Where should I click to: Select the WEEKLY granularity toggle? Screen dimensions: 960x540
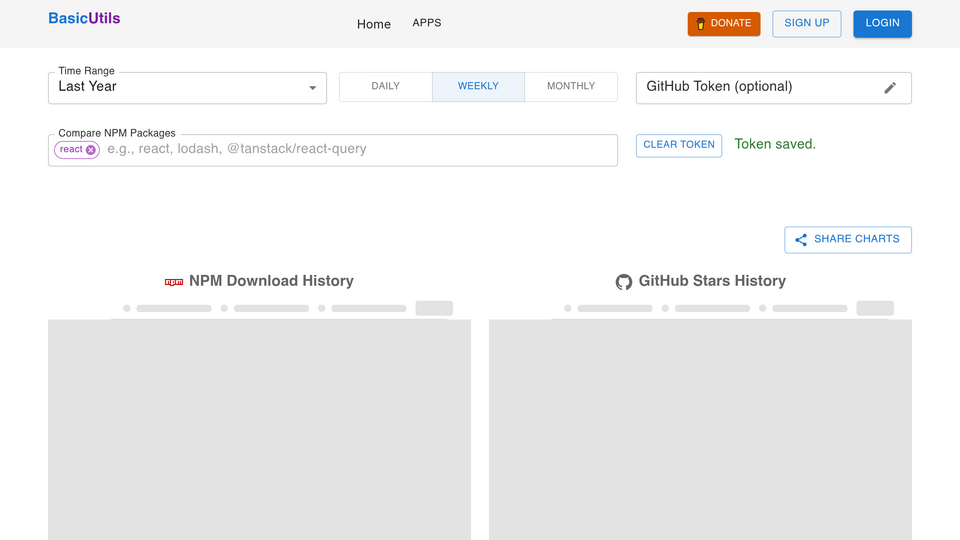pyautogui.click(x=478, y=86)
